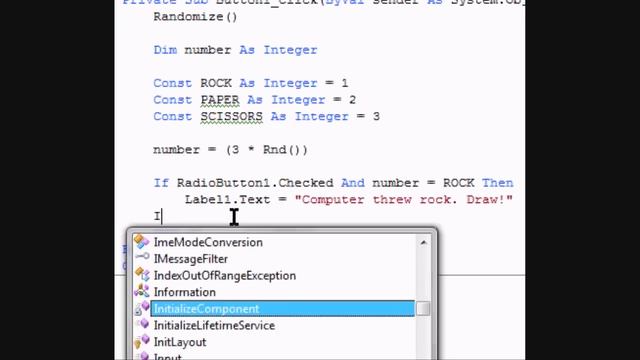Screen dimensions: 640x360
Task: Click the InitLayout method icon
Action: [x=142, y=341]
